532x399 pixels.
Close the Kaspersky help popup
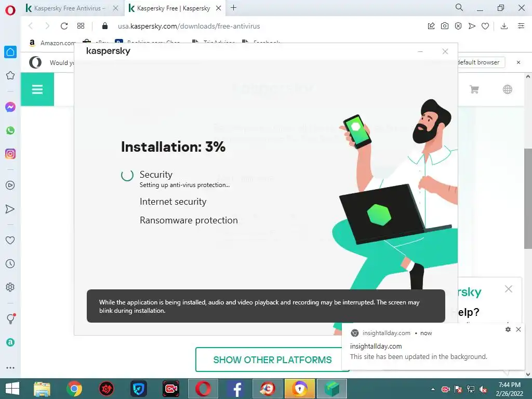coord(508,289)
